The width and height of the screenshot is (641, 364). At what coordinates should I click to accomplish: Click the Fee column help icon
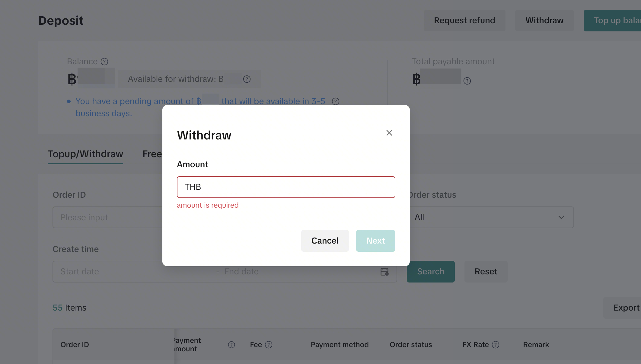pyautogui.click(x=269, y=345)
